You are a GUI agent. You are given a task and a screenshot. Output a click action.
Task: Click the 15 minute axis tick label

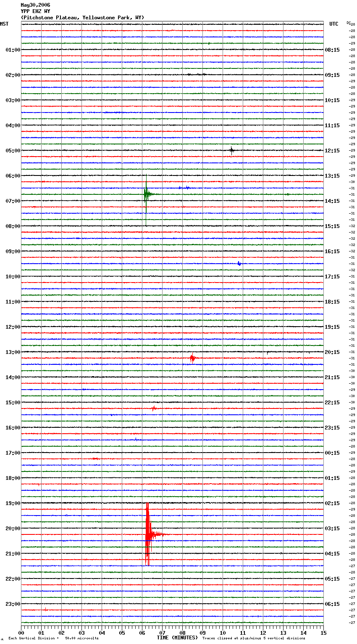[x=323, y=633]
